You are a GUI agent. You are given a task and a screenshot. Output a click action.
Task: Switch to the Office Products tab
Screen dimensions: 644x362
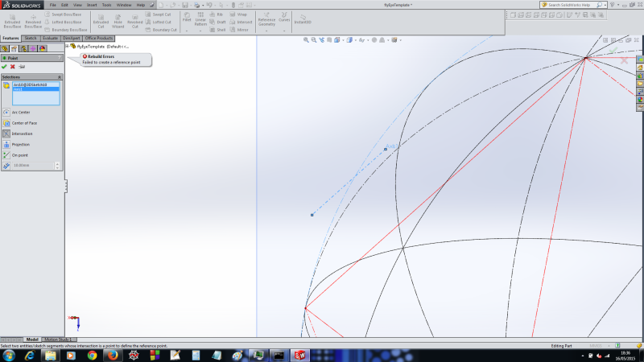tap(98, 38)
